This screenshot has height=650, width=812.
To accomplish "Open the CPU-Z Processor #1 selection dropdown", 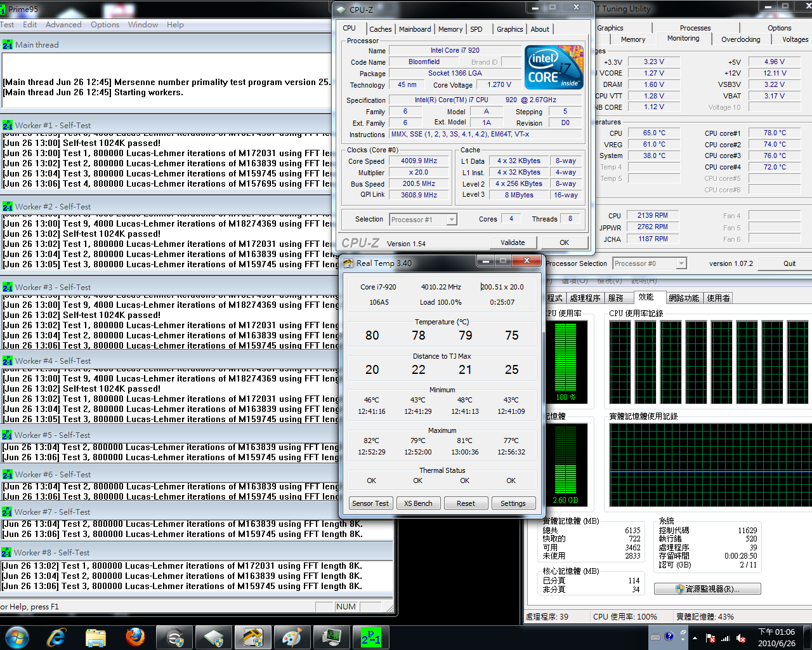I will coord(422,220).
